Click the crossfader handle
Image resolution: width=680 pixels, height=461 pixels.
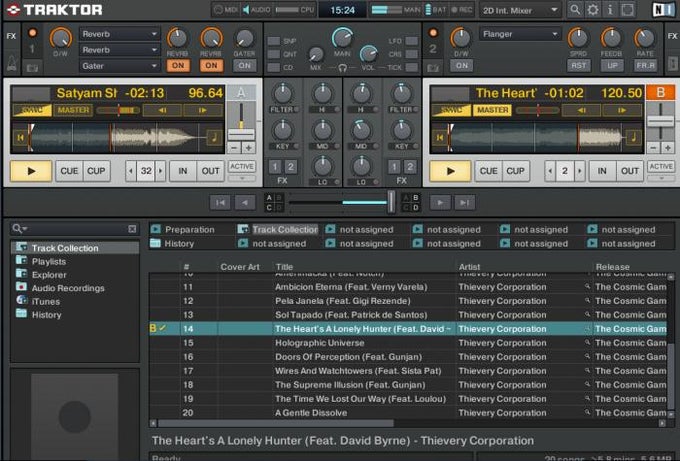coord(391,202)
